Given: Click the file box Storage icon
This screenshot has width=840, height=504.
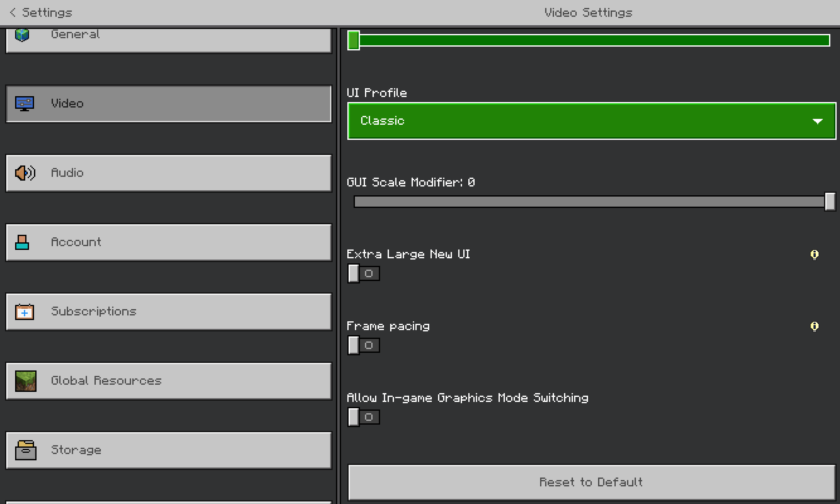Looking at the screenshot, I should tap(26, 450).
